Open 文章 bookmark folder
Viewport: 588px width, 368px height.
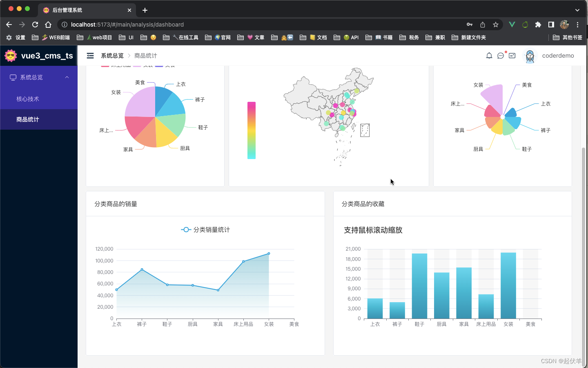pyautogui.click(x=251, y=37)
